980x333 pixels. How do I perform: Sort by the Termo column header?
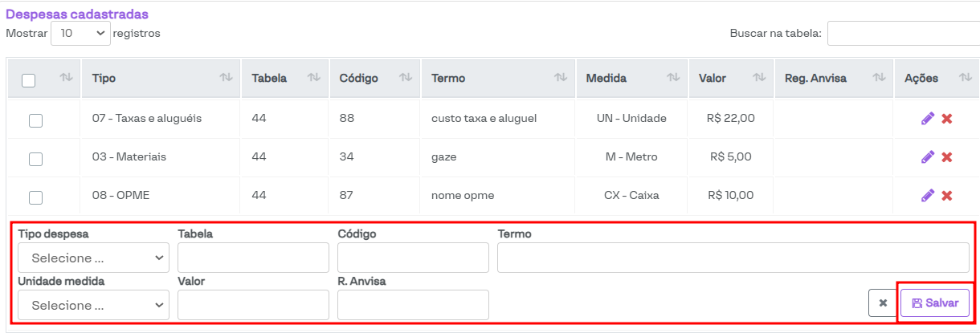[498, 78]
